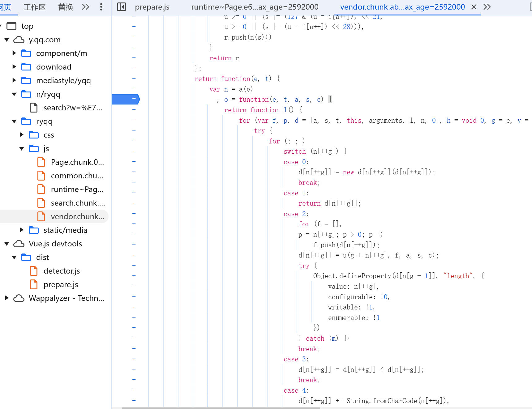Open the search?w=%E7... document

point(73,108)
